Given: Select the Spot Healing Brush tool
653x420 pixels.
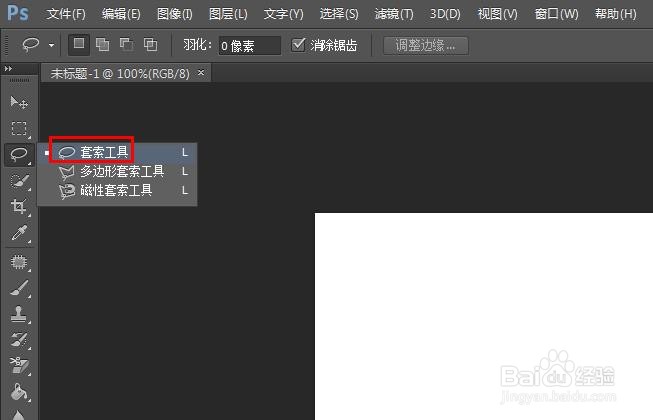Looking at the screenshot, I should (19, 262).
